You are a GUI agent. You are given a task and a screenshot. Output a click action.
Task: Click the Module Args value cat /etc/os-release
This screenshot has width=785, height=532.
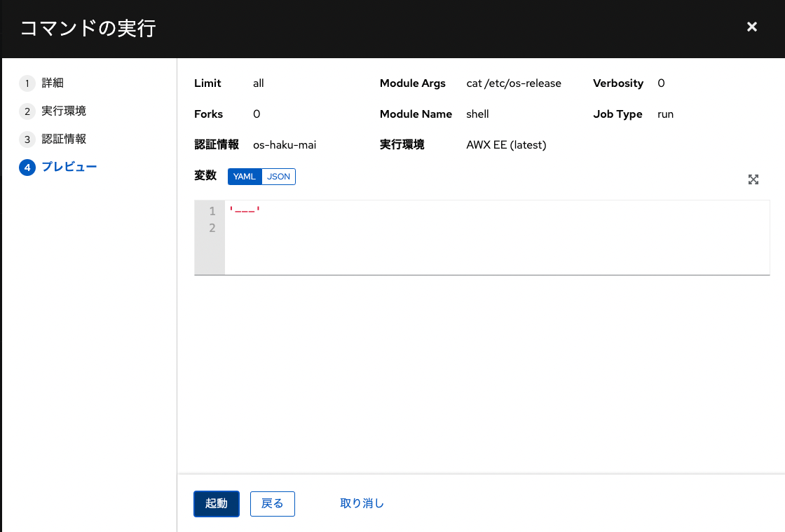(514, 83)
